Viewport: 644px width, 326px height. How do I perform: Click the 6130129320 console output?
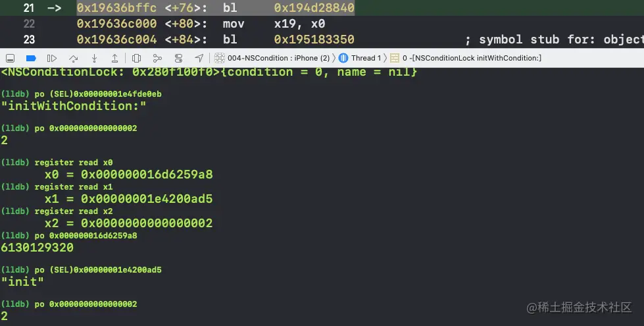(37, 248)
